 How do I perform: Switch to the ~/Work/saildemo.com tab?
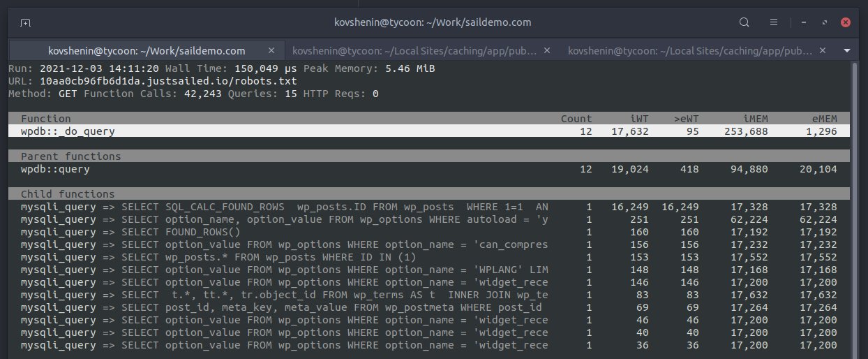(147, 51)
